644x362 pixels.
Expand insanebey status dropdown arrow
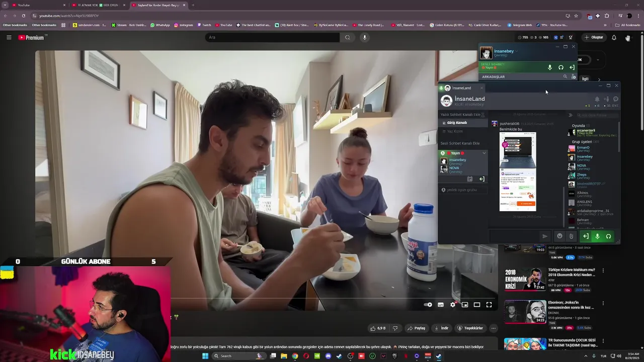tap(517, 51)
